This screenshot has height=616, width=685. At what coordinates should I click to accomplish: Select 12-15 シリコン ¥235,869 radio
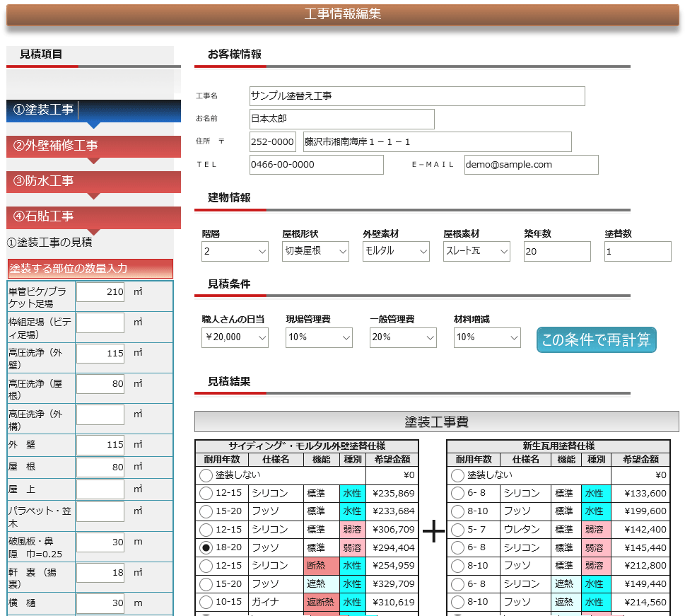[x=206, y=494]
